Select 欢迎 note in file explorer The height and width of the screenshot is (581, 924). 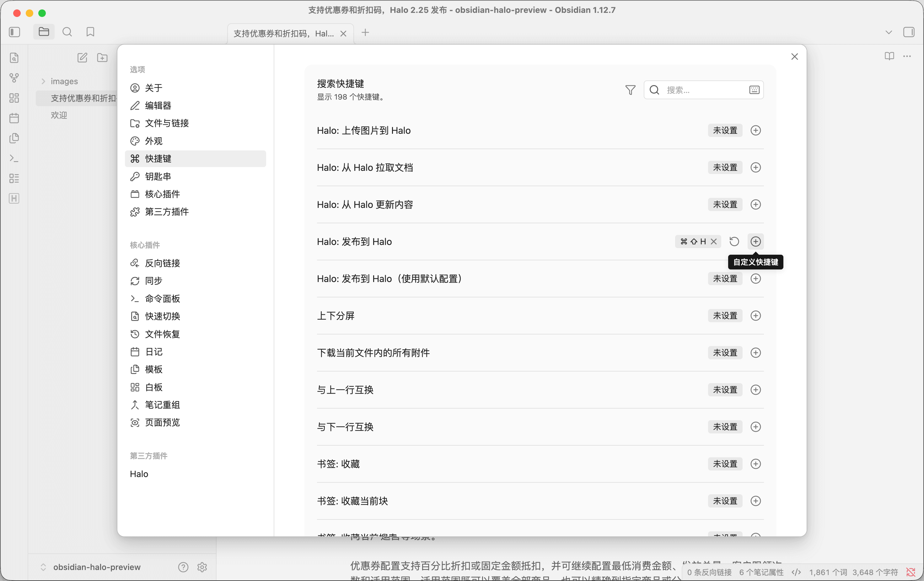[59, 115]
